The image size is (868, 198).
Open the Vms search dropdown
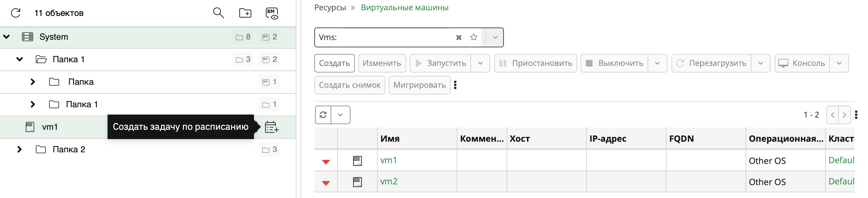pyautogui.click(x=495, y=37)
